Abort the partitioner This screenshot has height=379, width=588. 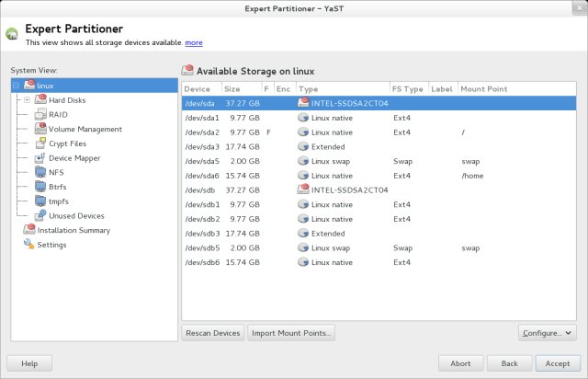click(460, 363)
